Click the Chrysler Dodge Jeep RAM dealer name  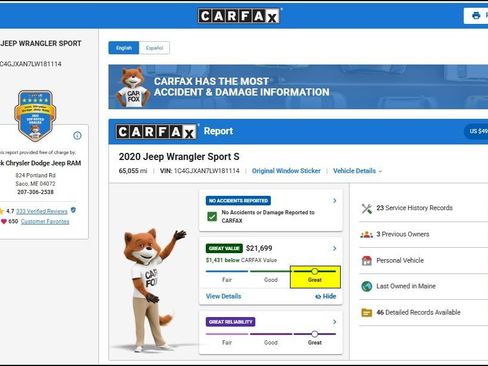click(x=41, y=163)
